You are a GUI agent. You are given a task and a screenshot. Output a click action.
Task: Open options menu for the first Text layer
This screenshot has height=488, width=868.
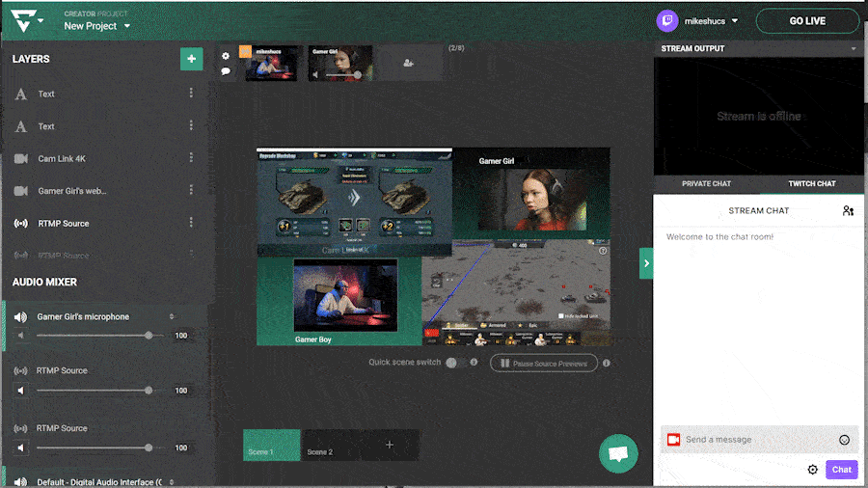point(191,93)
